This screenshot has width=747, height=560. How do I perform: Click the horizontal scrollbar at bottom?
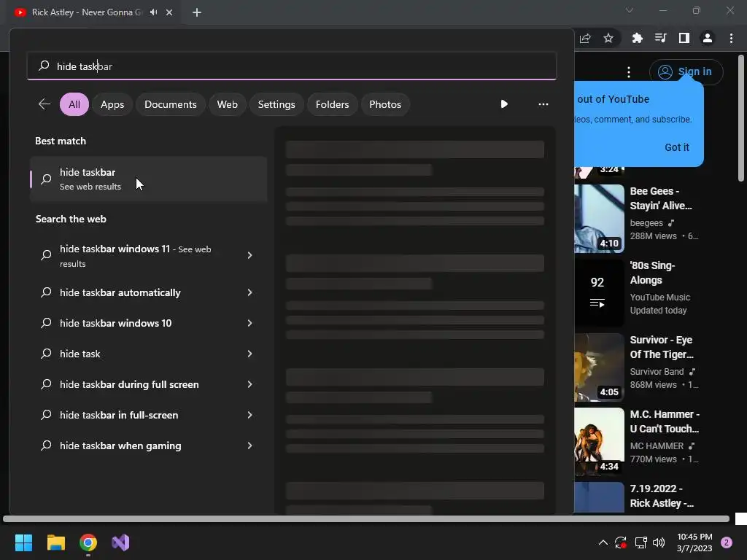(x=366, y=518)
